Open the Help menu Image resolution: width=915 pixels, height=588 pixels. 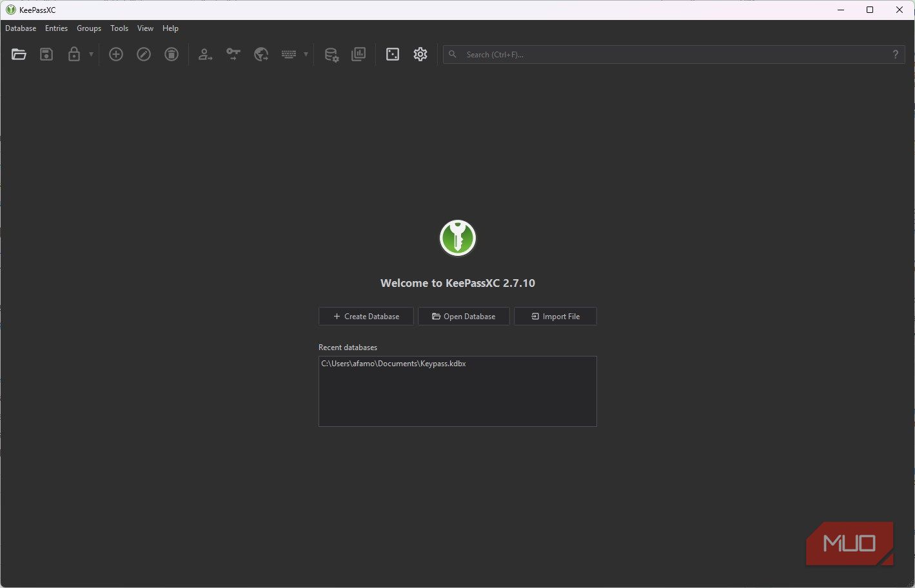coord(170,28)
